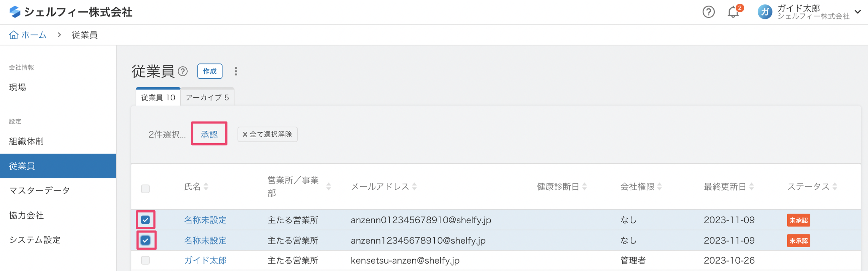Sort by メールアドレス column arrows

(x=414, y=186)
